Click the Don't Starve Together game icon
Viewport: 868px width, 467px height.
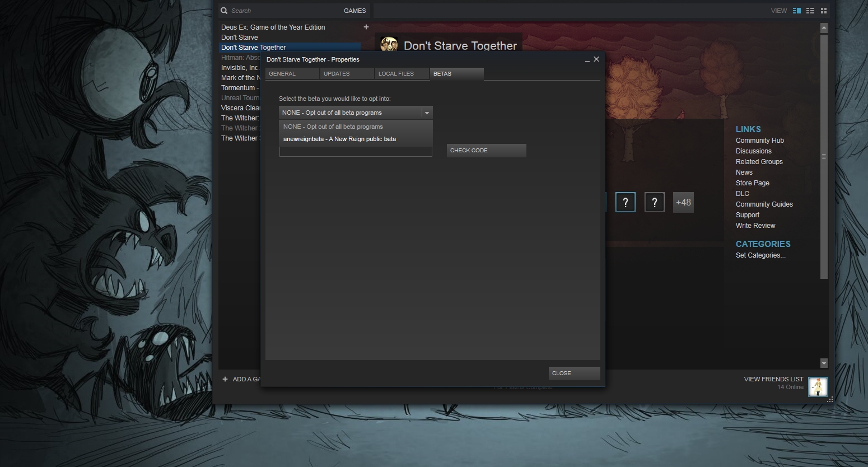click(389, 45)
